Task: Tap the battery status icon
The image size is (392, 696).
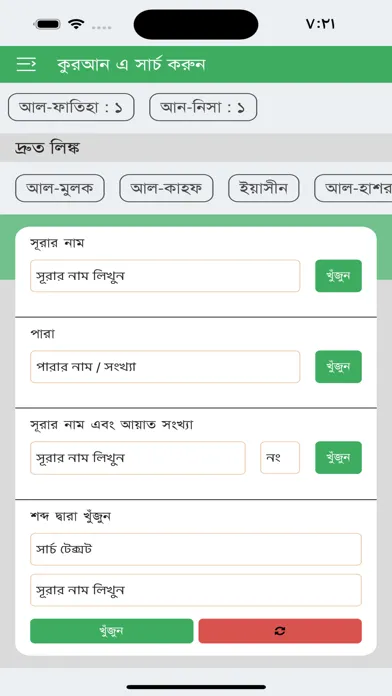Action: point(48,24)
